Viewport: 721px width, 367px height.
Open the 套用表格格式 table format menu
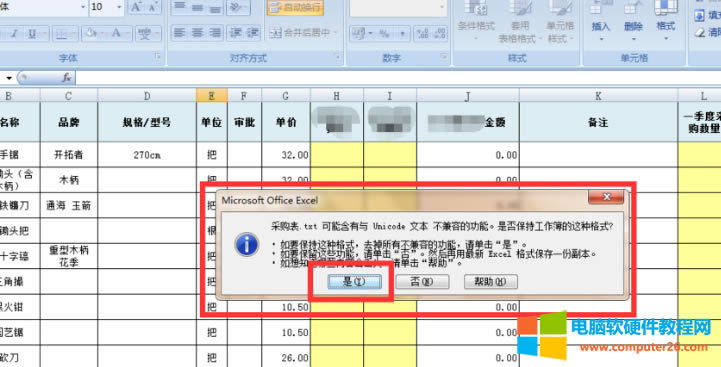(520, 21)
